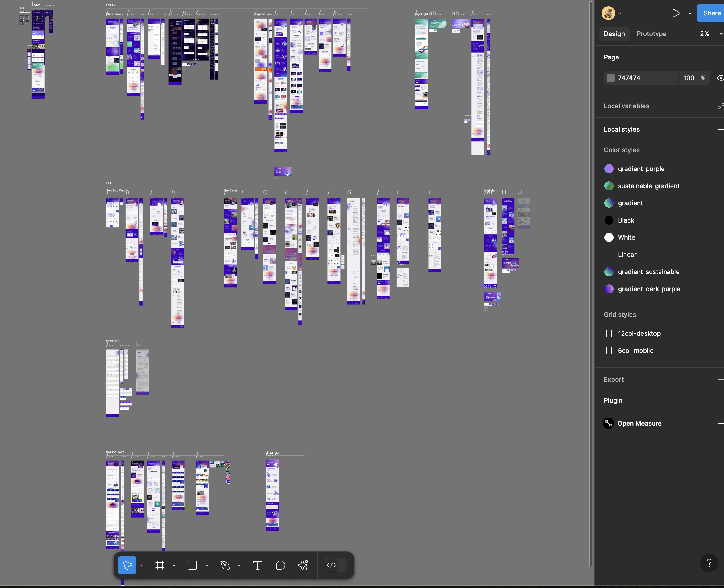Select the Start Here frame label
Image resolution: width=724 pixels, height=588 pixels.
coord(113,14)
